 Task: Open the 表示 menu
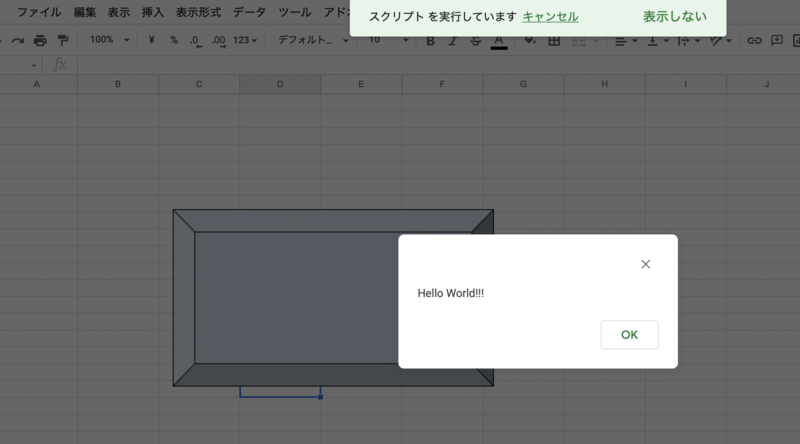tap(119, 12)
